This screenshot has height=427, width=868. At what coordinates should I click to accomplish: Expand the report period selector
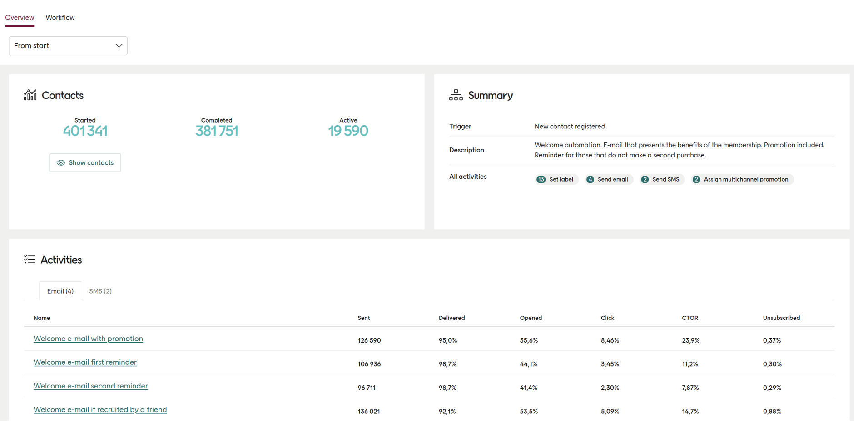point(68,45)
